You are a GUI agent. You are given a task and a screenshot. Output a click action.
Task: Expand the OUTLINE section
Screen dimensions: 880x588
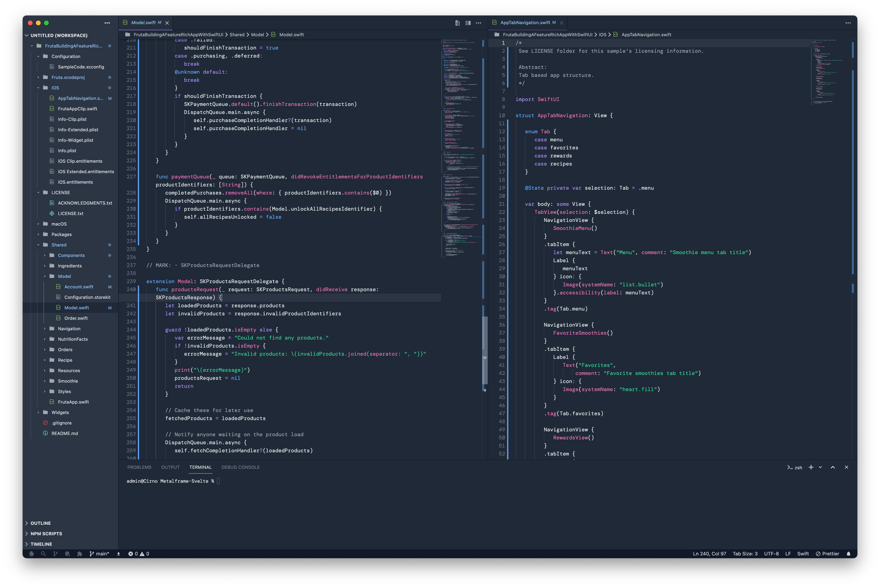click(x=41, y=523)
